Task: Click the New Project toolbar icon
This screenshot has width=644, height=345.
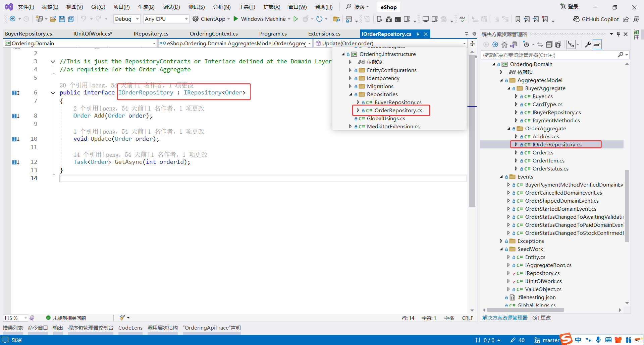Action: (x=40, y=19)
